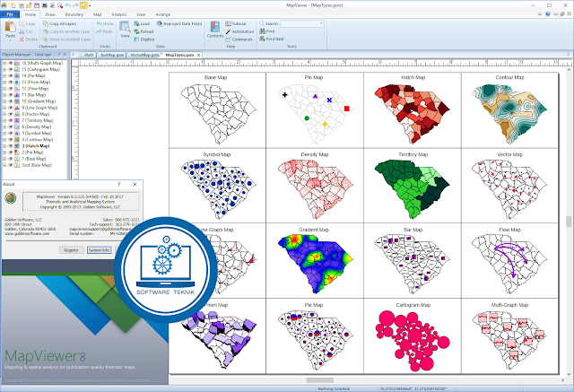Switch to the BarMap.gsm document tab
Screen dimensions: 574x392
(x=112, y=55)
